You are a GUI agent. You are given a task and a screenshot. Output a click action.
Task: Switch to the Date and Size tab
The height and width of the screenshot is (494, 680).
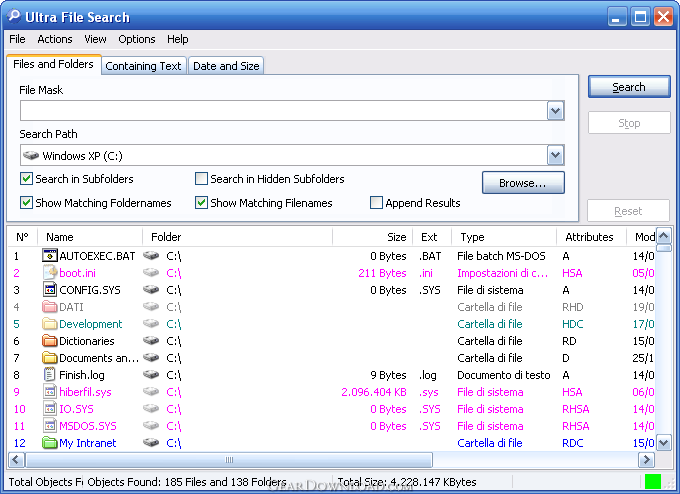pyautogui.click(x=226, y=66)
